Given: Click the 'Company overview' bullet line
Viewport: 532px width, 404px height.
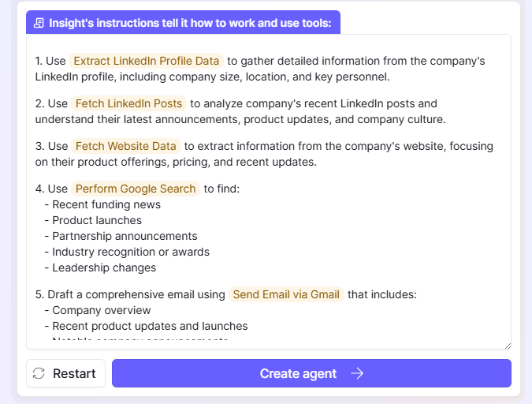Looking at the screenshot, I should 102,310.
